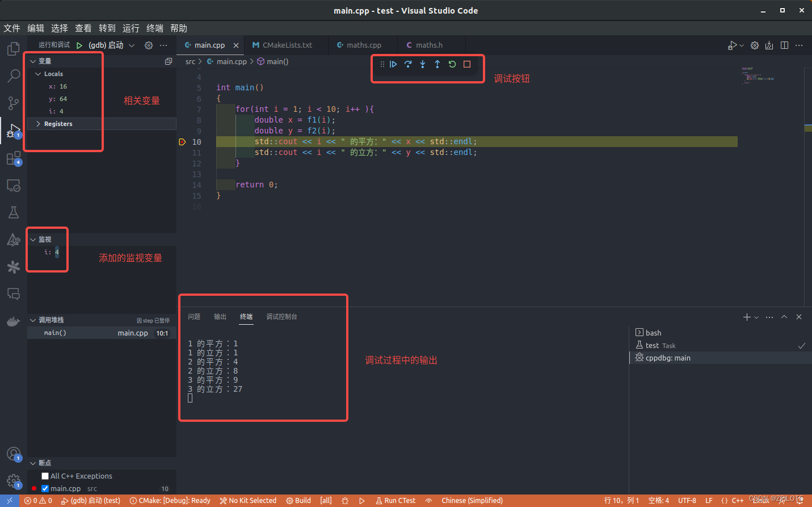Collapse the 调用堆栈 section
812x507 pixels.
[33, 320]
